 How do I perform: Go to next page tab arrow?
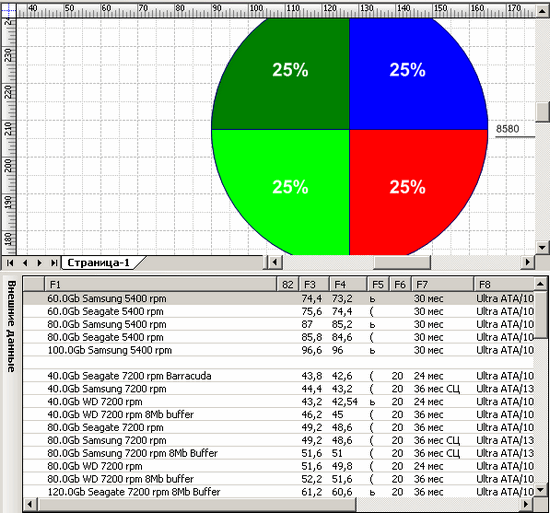(x=39, y=263)
